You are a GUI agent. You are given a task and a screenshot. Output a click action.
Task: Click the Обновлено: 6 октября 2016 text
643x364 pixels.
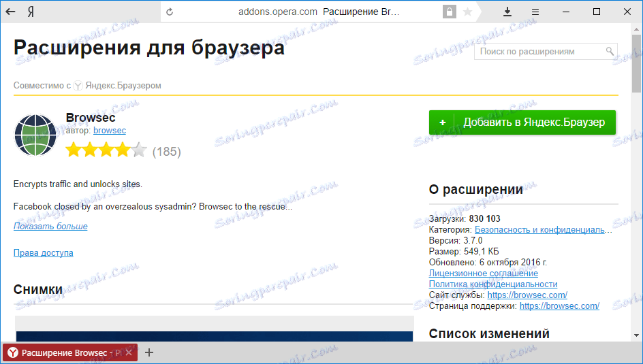point(488,263)
